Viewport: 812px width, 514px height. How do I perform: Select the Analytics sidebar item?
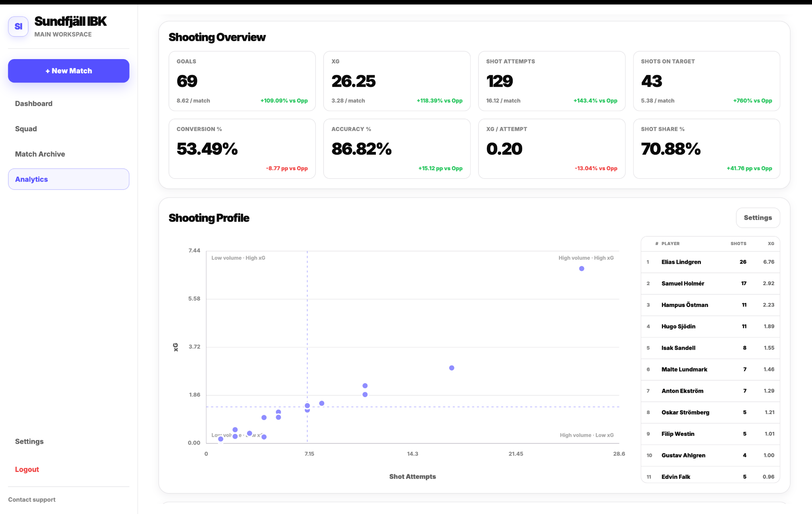pos(69,179)
